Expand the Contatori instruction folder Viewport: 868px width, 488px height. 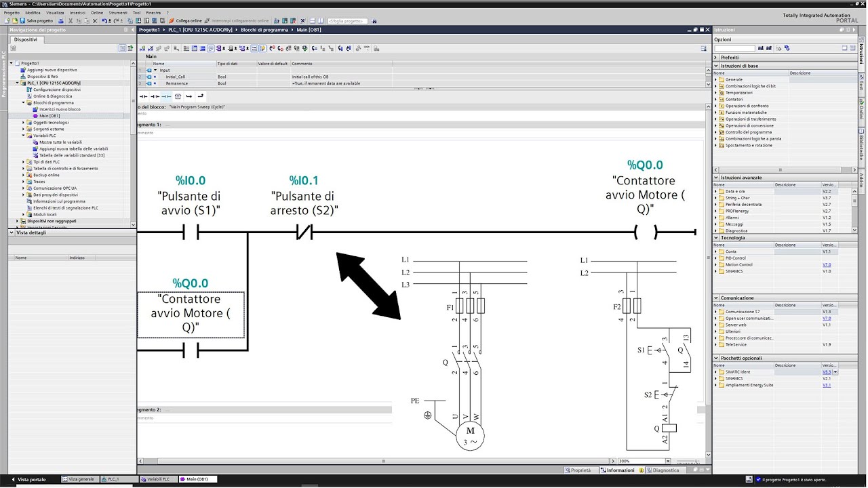point(715,99)
